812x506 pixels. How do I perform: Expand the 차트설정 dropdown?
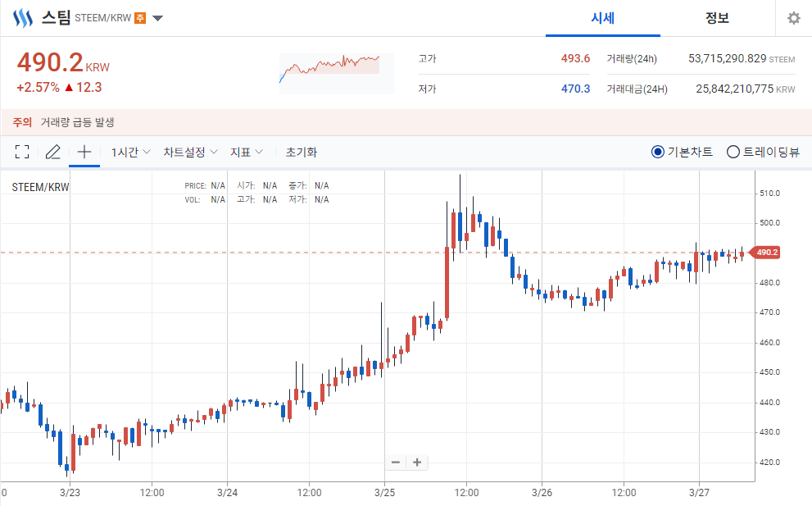point(190,152)
